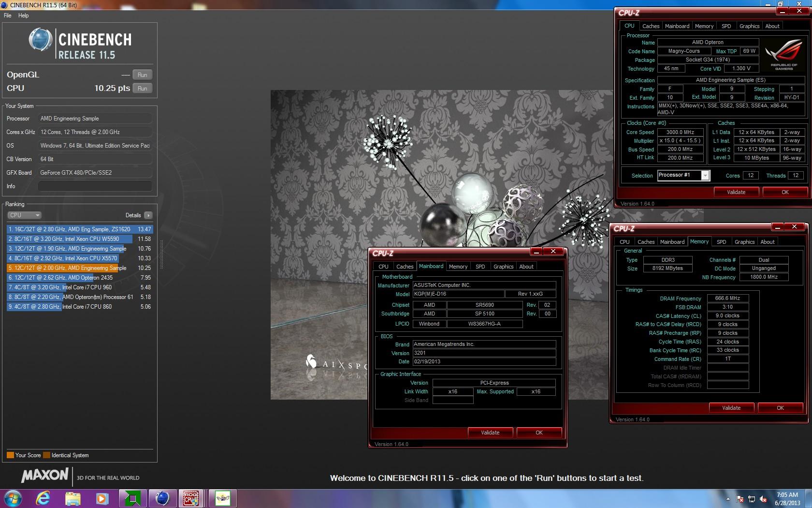Run the OpenGL benchmark

142,75
